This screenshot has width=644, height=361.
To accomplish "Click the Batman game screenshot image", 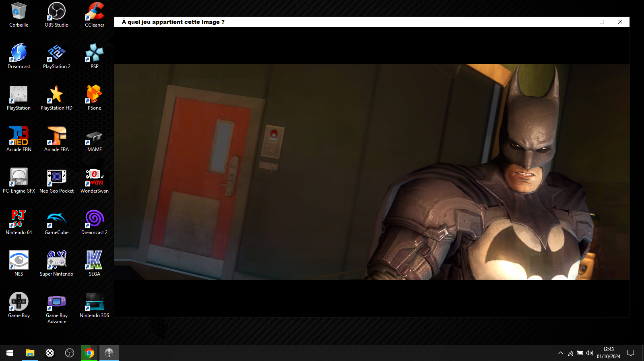I will pos(372,172).
